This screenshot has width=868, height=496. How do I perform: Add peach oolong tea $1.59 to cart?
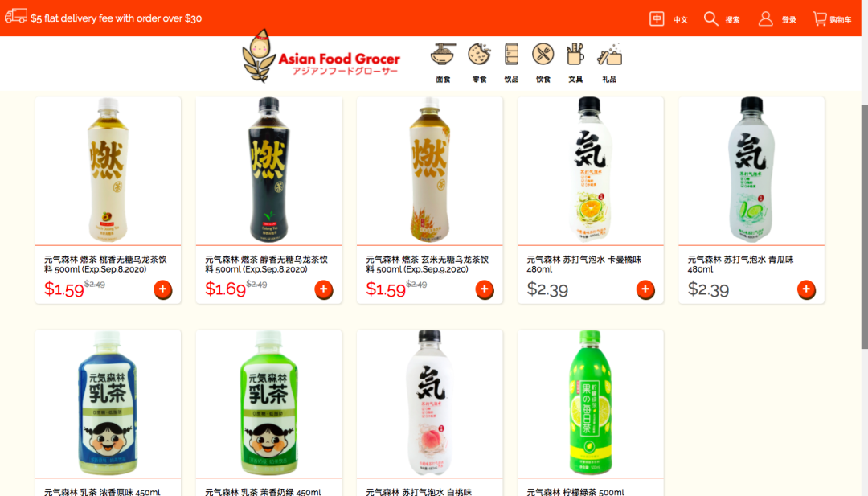(x=162, y=289)
